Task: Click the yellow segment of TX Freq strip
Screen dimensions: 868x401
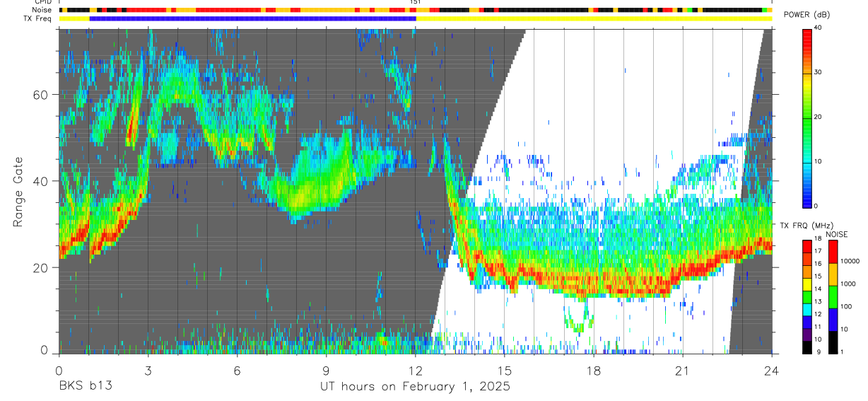Action: pyautogui.click(x=594, y=18)
